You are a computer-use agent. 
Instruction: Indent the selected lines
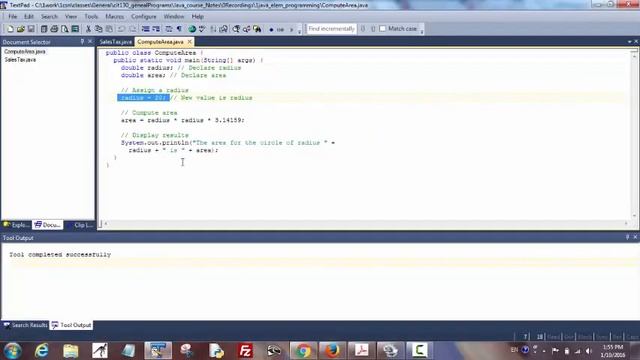coord(146,29)
